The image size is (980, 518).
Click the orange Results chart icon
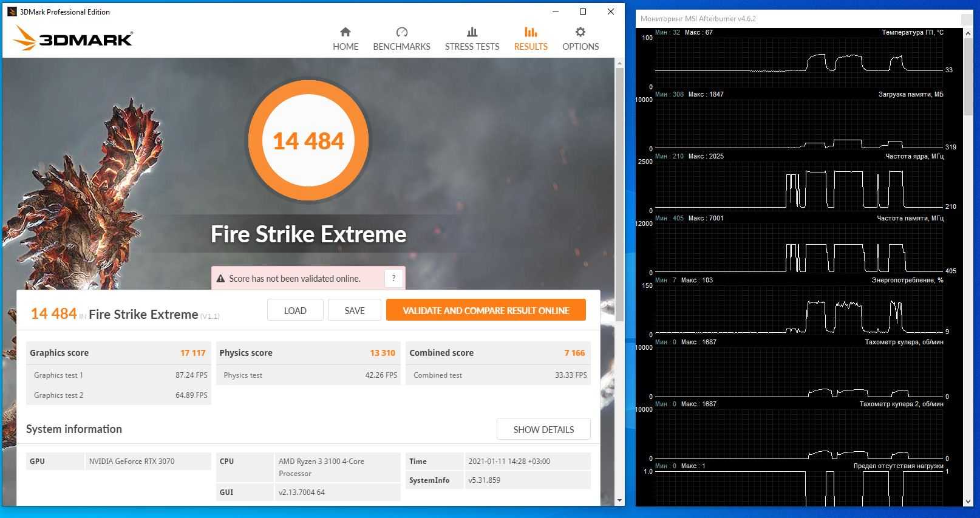tap(531, 32)
